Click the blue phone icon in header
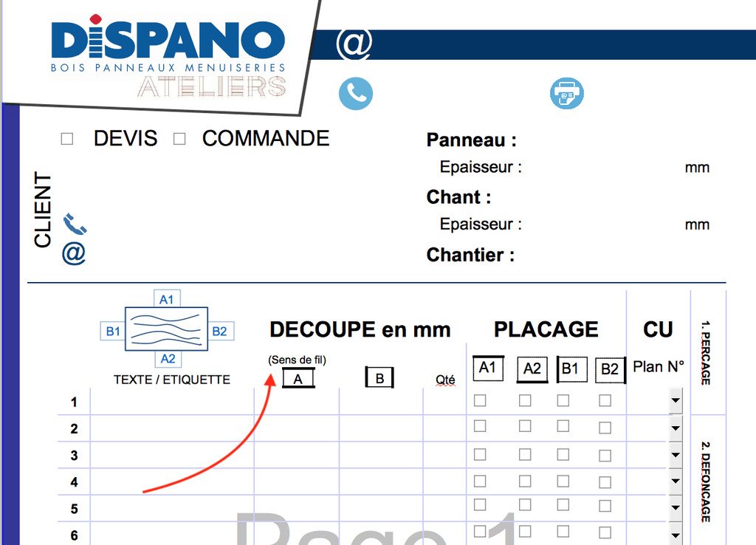Screen dimensions: 756x545 pyautogui.click(x=356, y=93)
